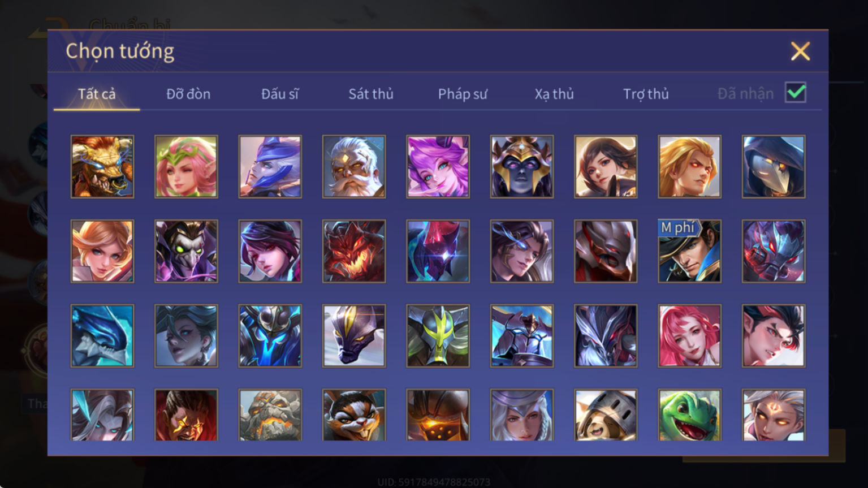Switch to the 'Xạ thủ' tab
The image size is (868, 488).
pos(554,94)
